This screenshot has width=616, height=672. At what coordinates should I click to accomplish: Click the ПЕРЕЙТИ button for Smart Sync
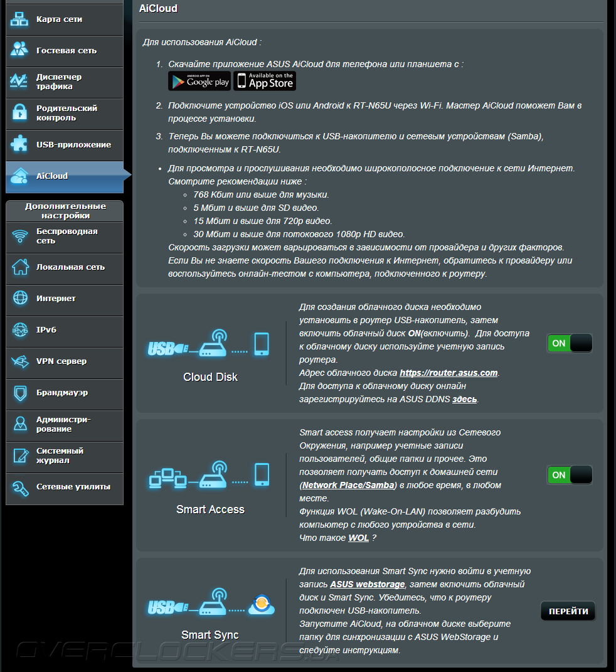click(568, 611)
